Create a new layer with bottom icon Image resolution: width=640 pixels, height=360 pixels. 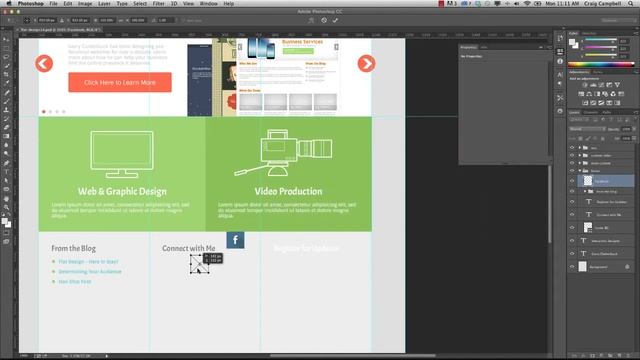click(x=620, y=356)
